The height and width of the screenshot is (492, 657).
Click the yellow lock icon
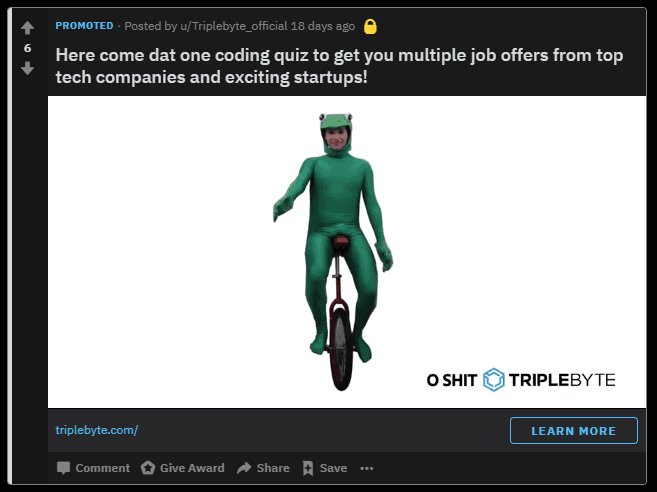[x=370, y=26]
